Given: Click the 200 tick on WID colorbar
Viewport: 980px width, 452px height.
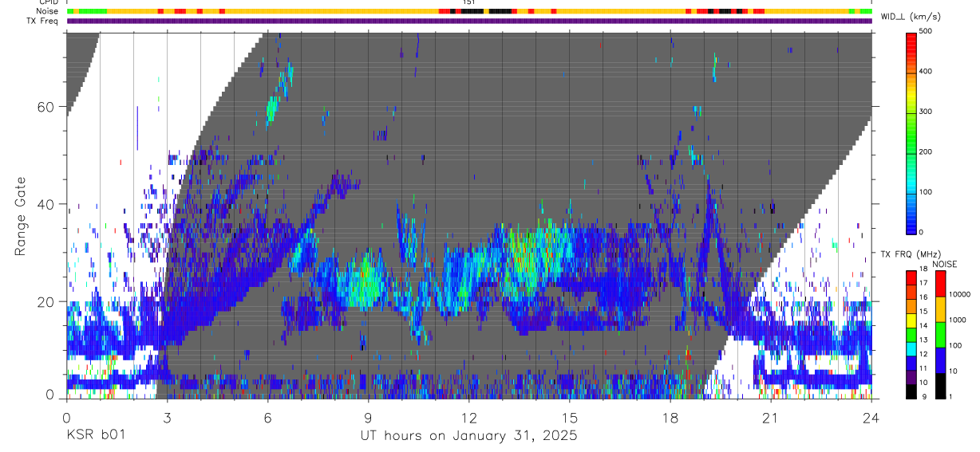Looking at the screenshot, I should point(927,151).
